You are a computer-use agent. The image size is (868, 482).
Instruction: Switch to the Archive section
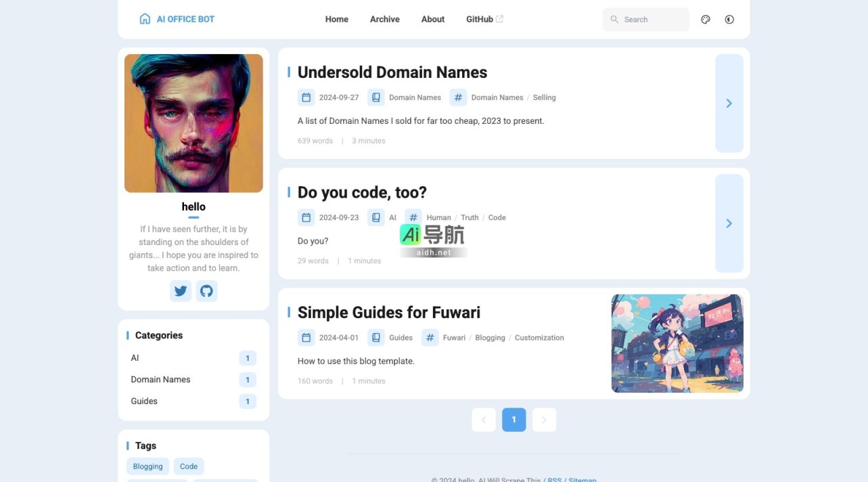[384, 19]
